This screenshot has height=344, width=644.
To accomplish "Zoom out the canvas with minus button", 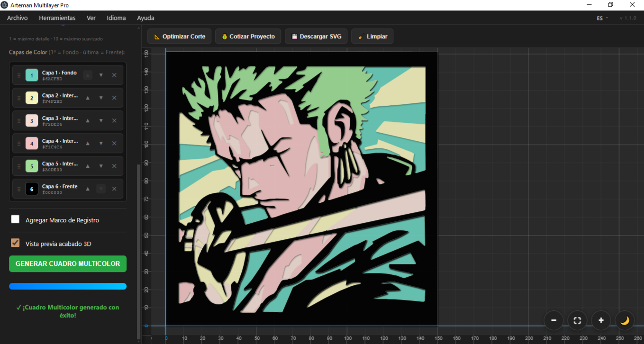I will click(x=553, y=320).
